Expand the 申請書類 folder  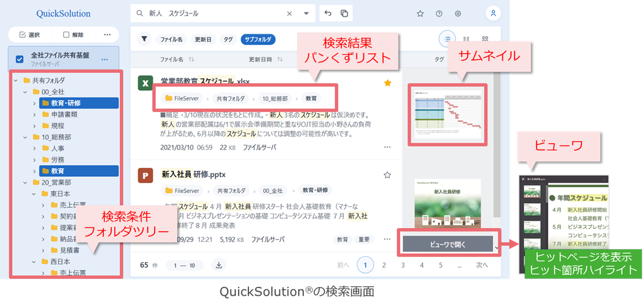coord(34,114)
